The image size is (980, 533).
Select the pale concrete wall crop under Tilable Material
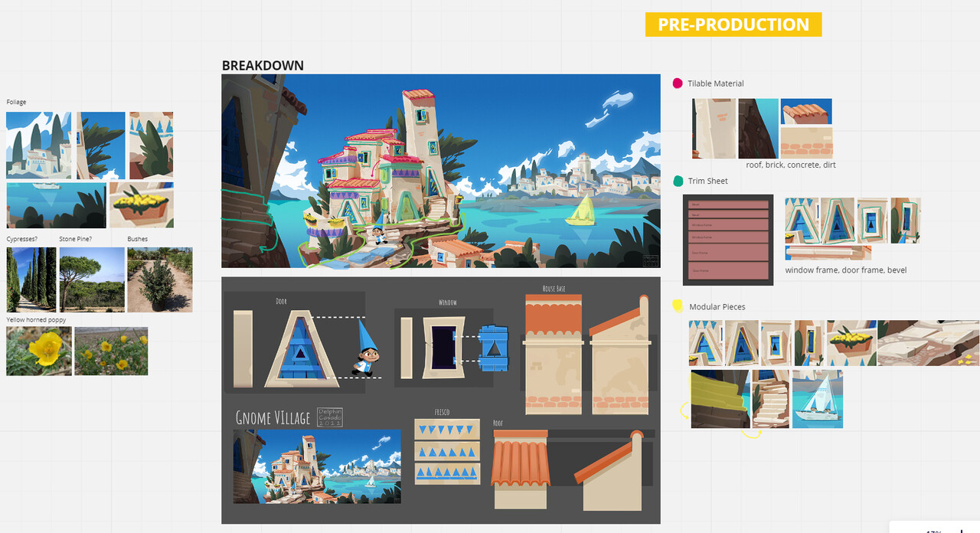click(714, 129)
